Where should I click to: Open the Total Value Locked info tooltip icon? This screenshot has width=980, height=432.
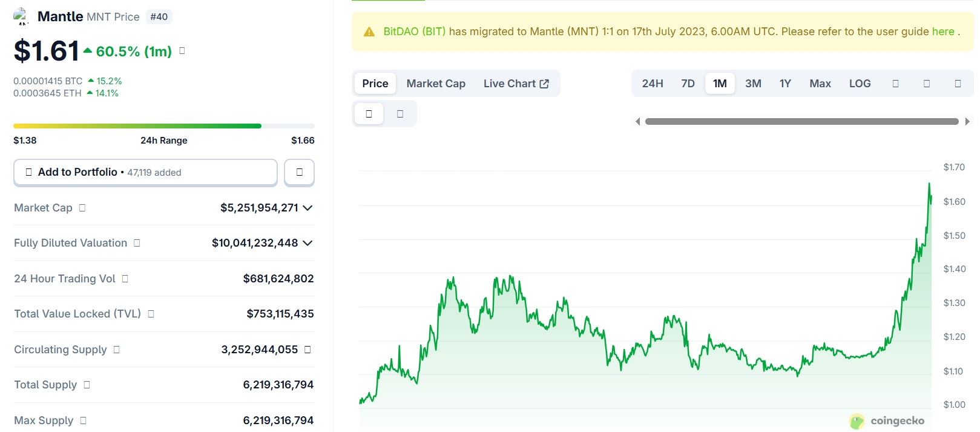click(x=151, y=314)
